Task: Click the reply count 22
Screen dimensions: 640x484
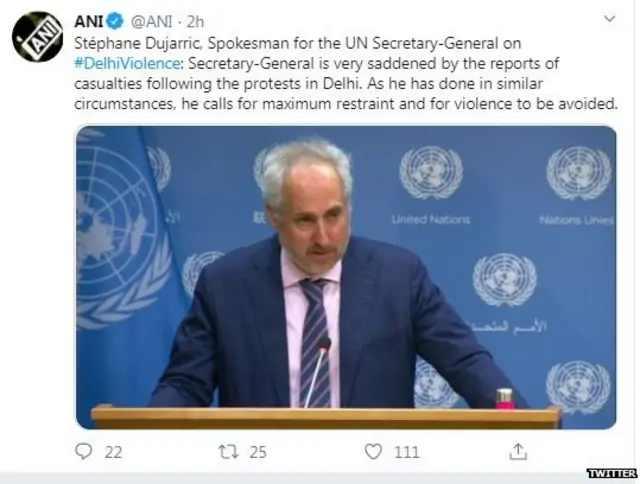Action: [113, 452]
